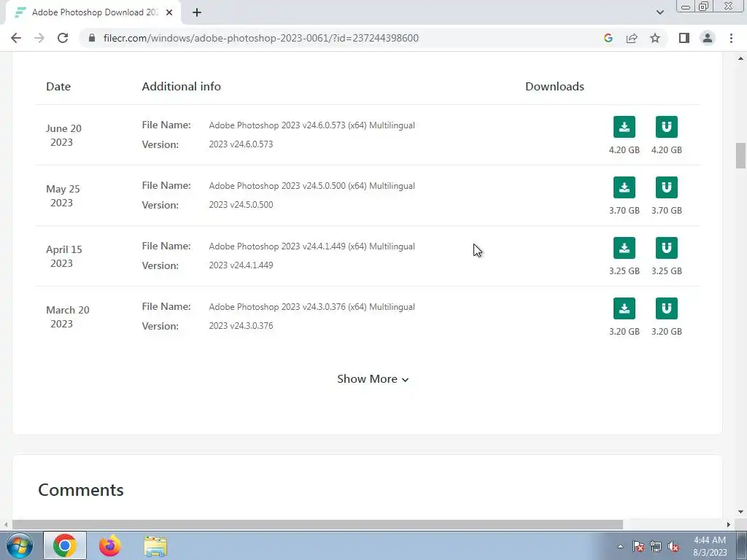
Task: Click version text '2023 v24.6.0.573'
Action: [x=241, y=144]
